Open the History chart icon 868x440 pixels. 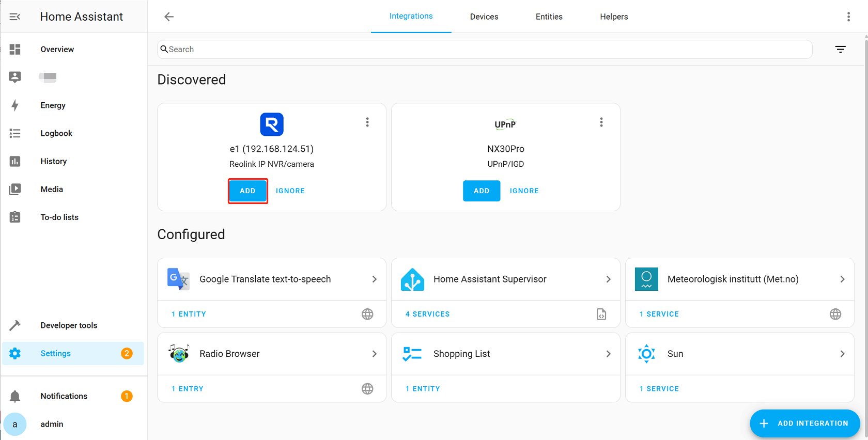[15, 161]
